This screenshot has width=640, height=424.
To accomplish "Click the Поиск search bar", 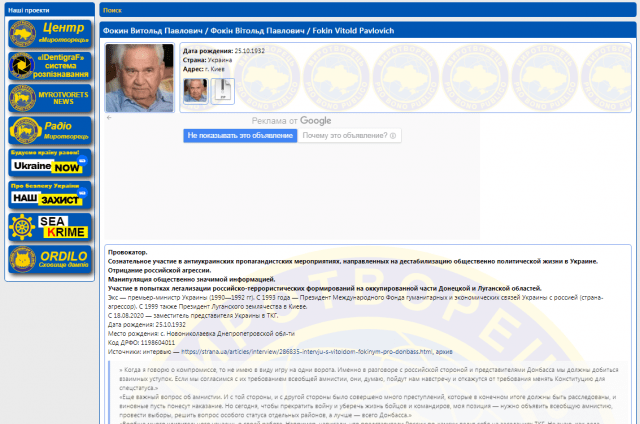I will point(368,10).
